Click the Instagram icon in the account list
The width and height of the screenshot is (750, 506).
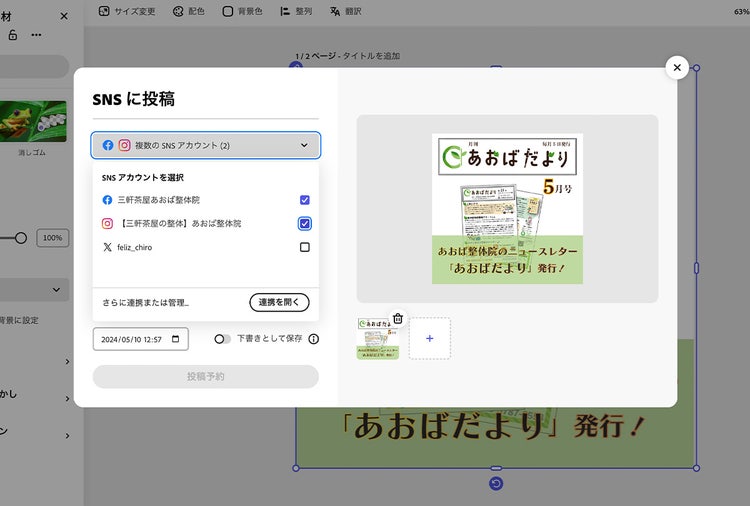[x=108, y=223]
